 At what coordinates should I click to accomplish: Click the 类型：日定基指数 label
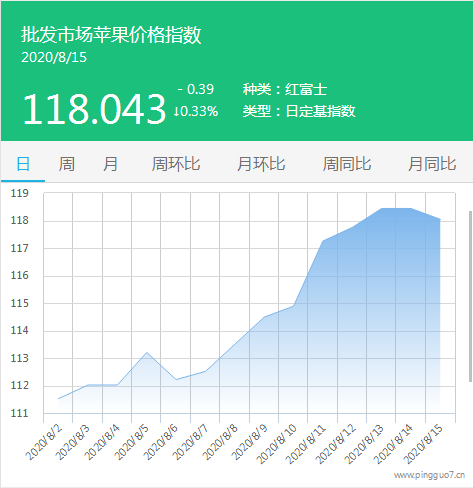tap(299, 111)
